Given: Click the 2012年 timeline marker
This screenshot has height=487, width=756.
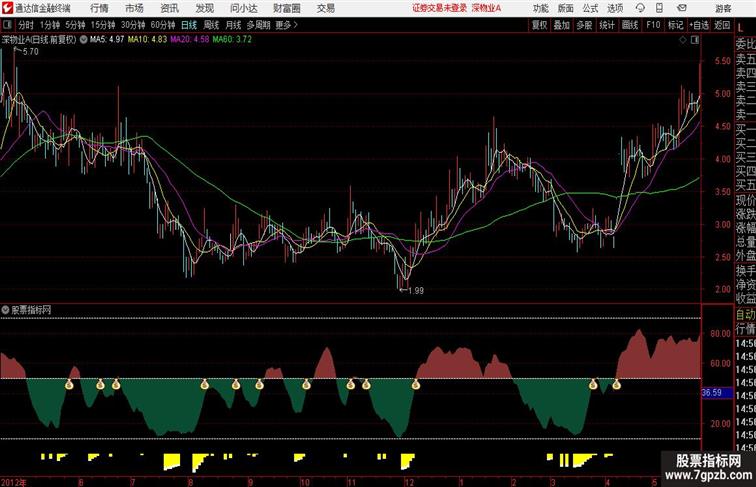Looking at the screenshot, I should (14, 482).
